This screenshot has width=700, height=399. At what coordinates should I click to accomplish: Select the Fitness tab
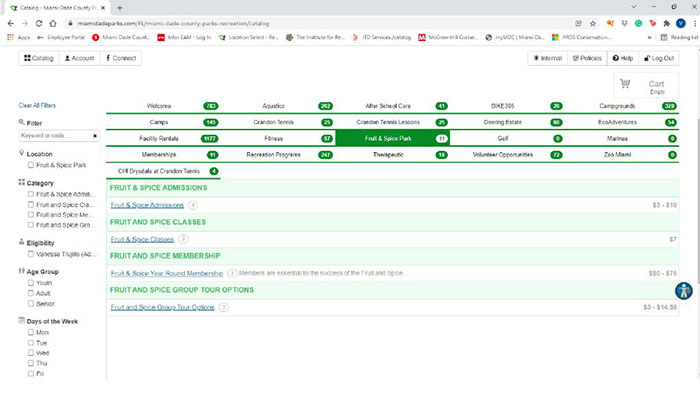(278, 138)
